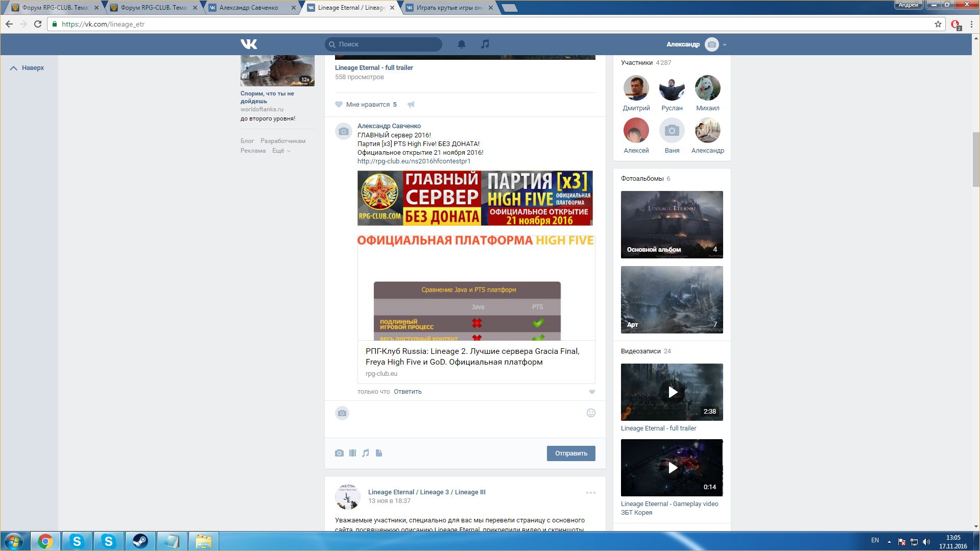This screenshot has height=551, width=980.
Task: Switch to Александр Савченко tab
Action: tap(252, 8)
